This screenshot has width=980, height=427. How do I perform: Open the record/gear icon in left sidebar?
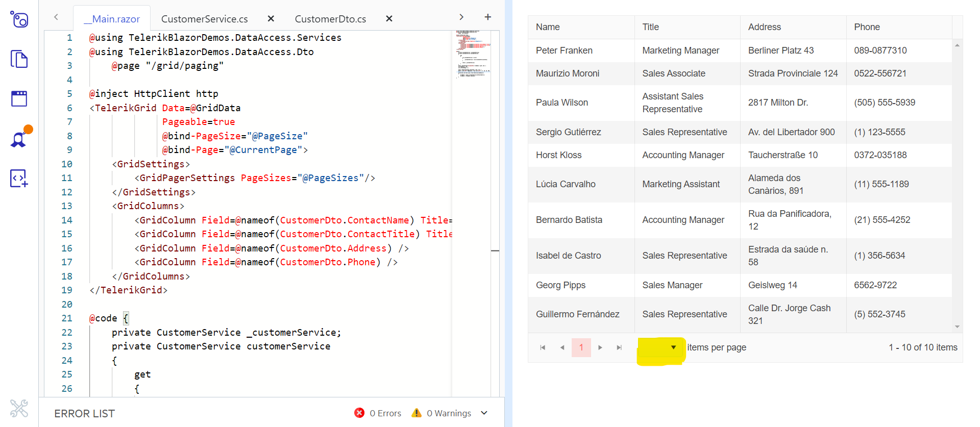point(19,19)
